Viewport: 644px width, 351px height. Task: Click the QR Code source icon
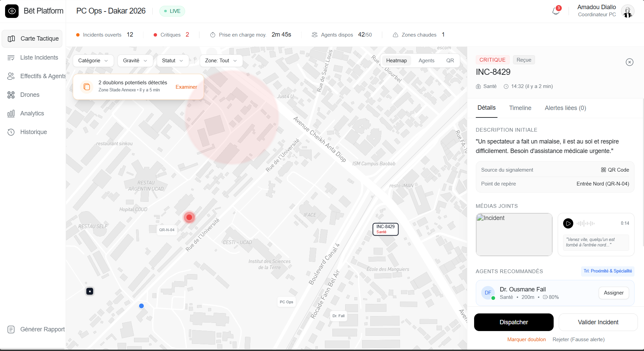tap(603, 170)
